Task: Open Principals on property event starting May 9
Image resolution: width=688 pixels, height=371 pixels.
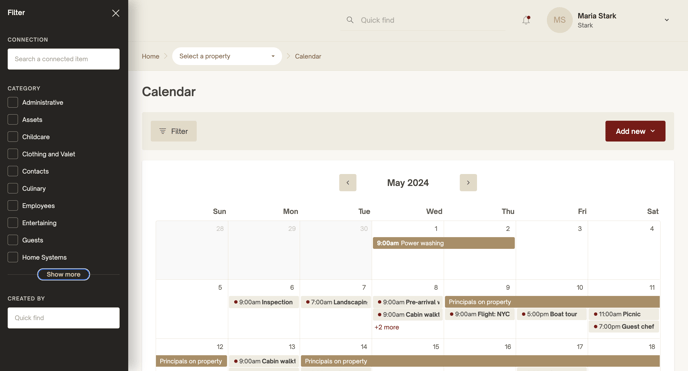Action: tap(552, 302)
